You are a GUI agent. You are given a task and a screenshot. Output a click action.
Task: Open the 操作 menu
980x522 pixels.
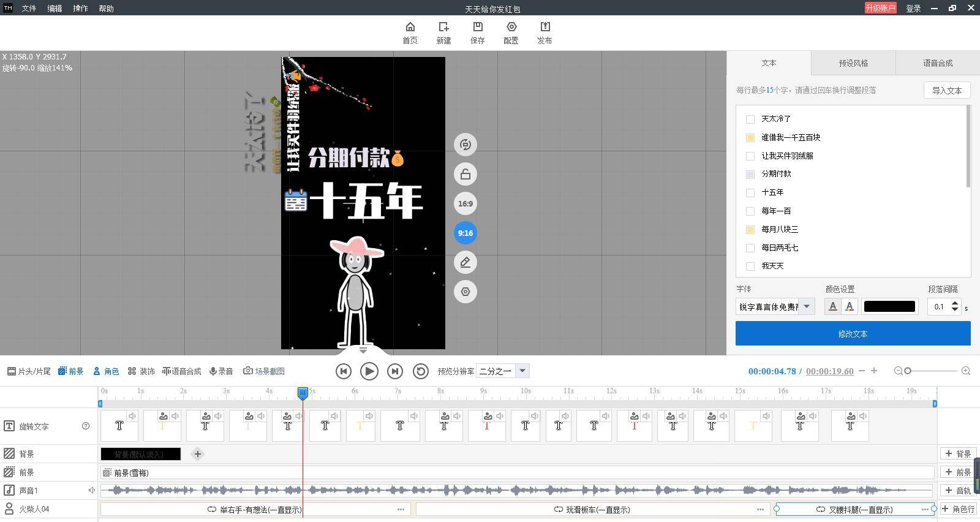coord(80,9)
